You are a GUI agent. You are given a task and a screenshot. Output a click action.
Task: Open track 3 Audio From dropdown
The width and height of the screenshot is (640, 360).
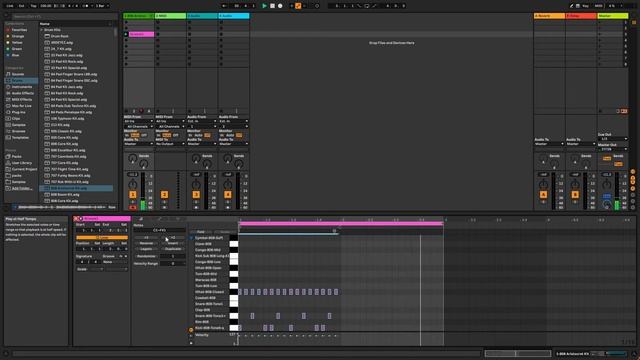pyautogui.click(x=202, y=121)
